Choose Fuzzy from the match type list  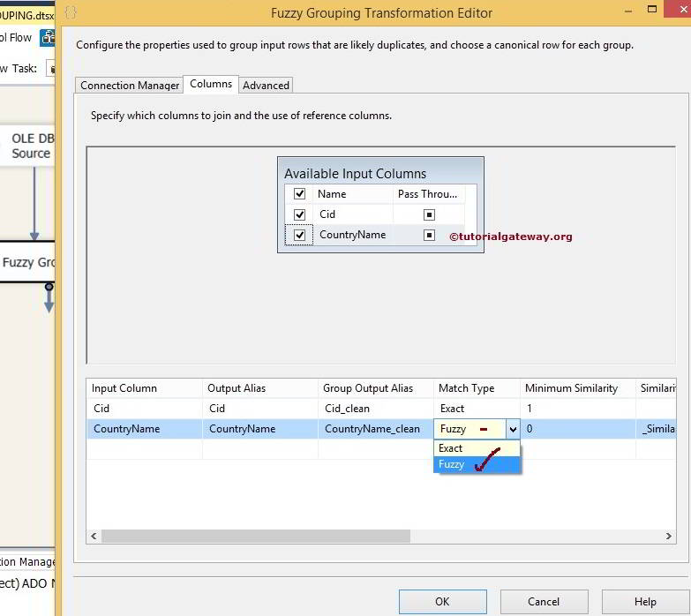477,464
